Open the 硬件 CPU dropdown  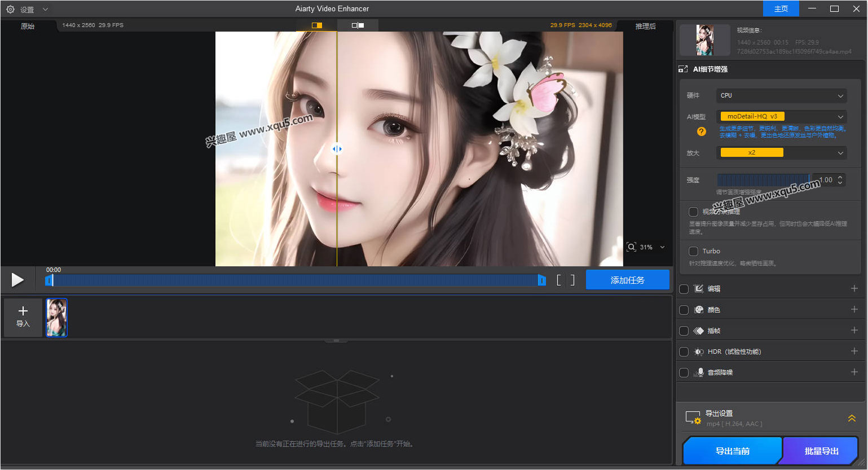pos(781,95)
